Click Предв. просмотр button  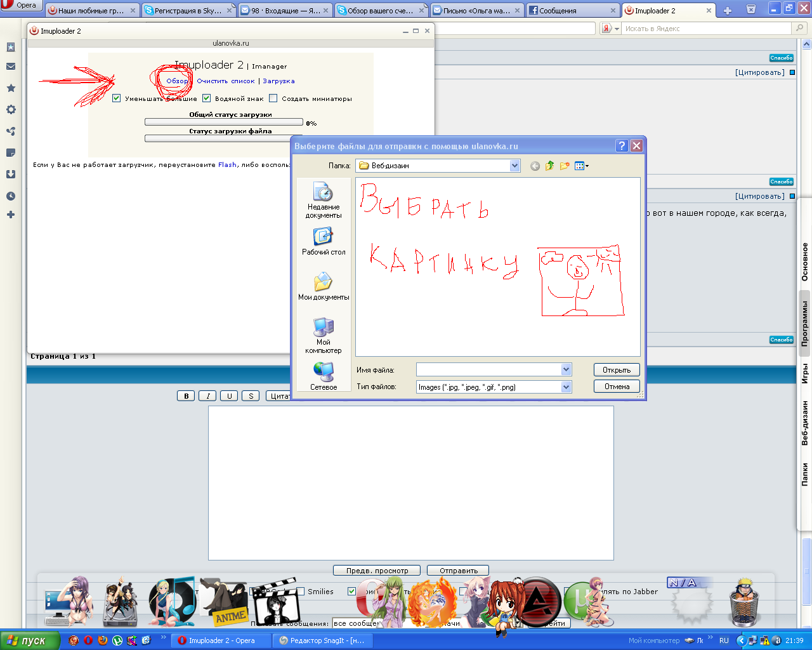tap(377, 571)
